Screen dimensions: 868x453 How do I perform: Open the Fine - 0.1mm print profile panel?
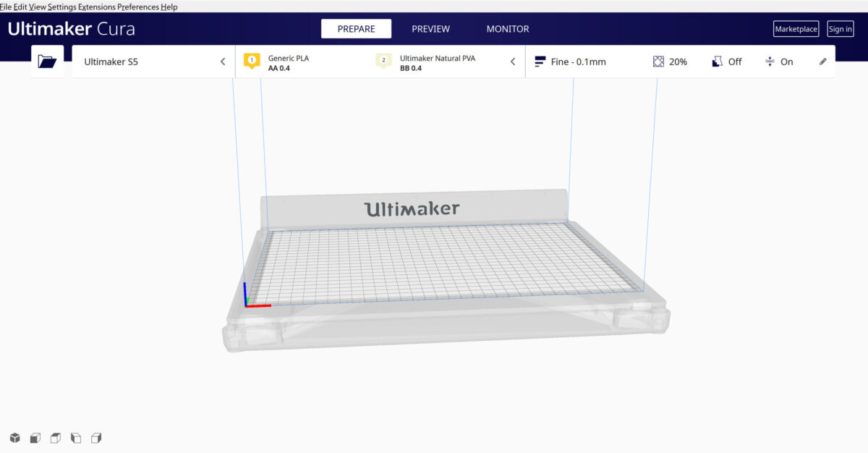pyautogui.click(x=680, y=62)
